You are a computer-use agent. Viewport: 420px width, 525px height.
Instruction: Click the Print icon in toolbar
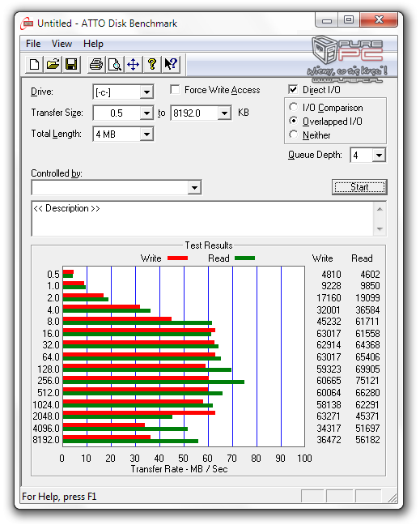click(96, 64)
